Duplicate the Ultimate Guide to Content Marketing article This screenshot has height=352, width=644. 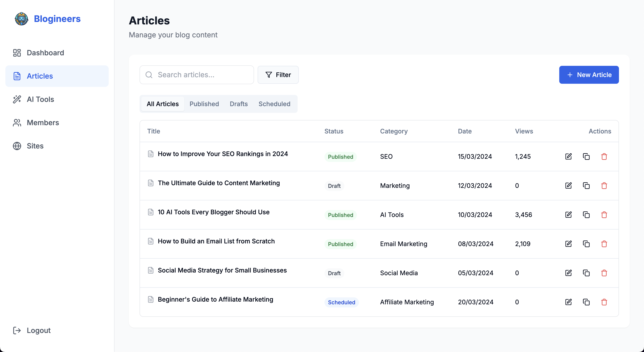point(586,185)
